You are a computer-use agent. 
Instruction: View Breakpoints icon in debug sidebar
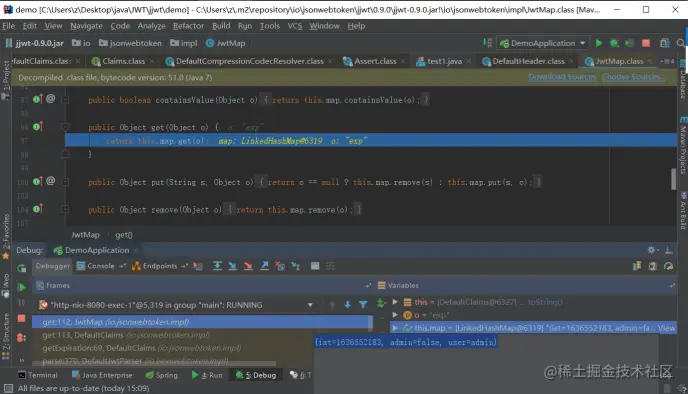coord(21,338)
